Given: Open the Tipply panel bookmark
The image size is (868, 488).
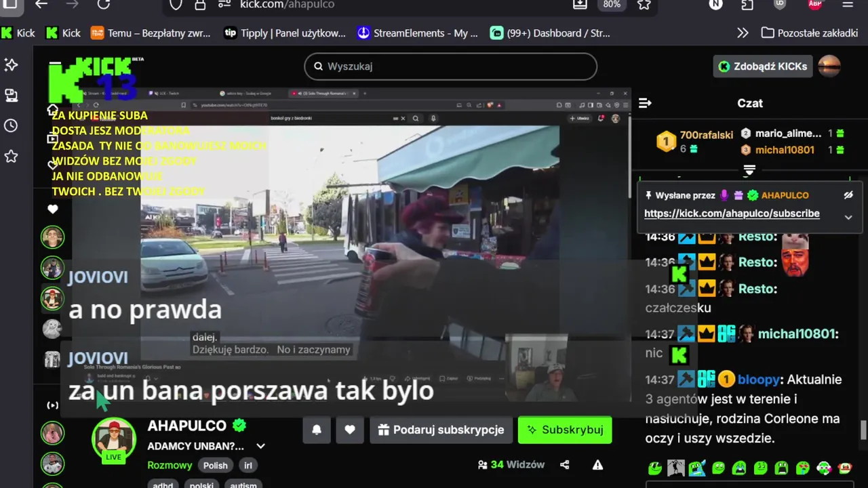Looking at the screenshot, I should (285, 33).
